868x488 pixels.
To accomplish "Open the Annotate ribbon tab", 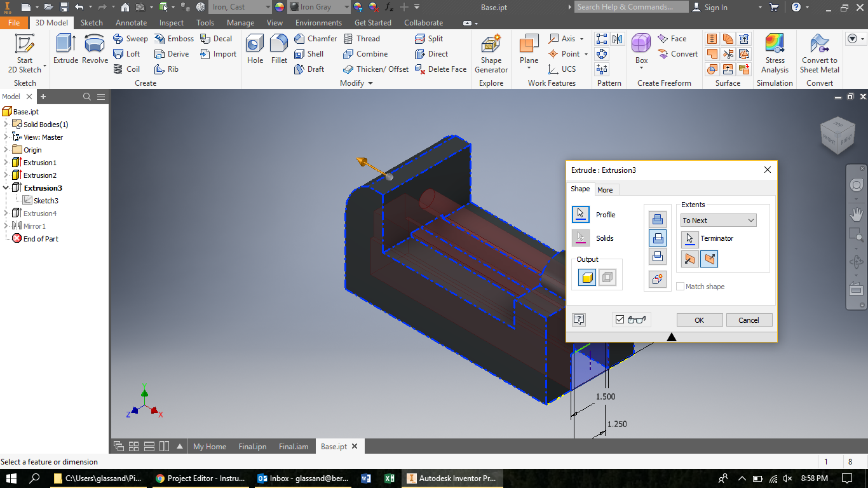I will pyautogui.click(x=131, y=22).
